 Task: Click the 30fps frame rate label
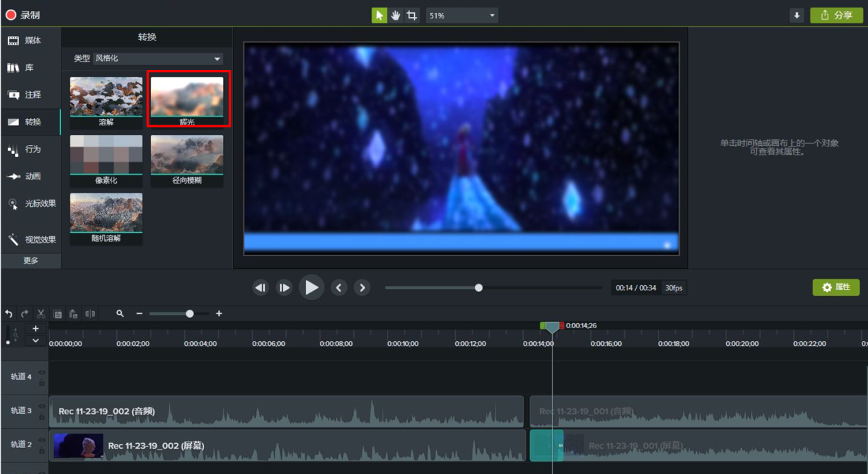[674, 288]
